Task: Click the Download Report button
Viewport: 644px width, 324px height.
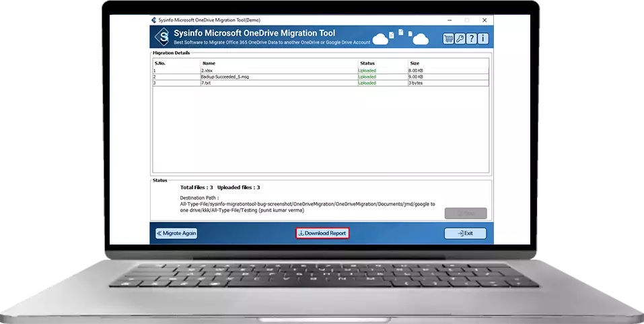Action: pyautogui.click(x=322, y=233)
